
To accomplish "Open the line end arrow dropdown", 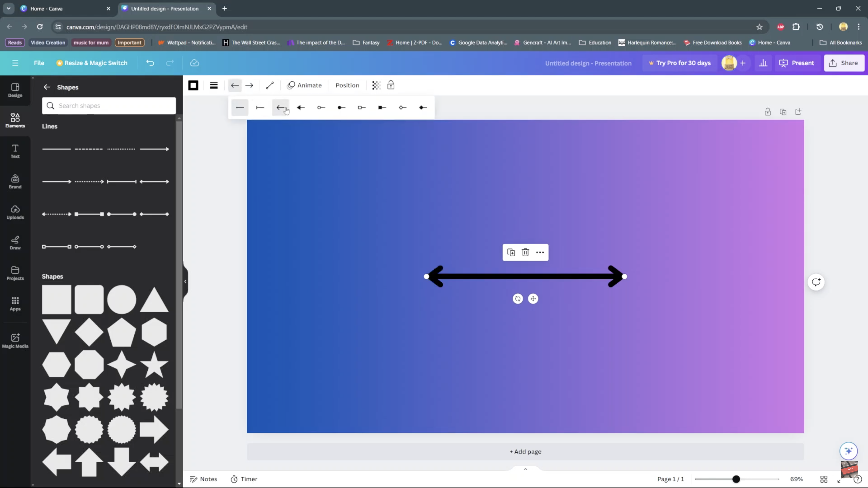I will click(x=249, y=86).
